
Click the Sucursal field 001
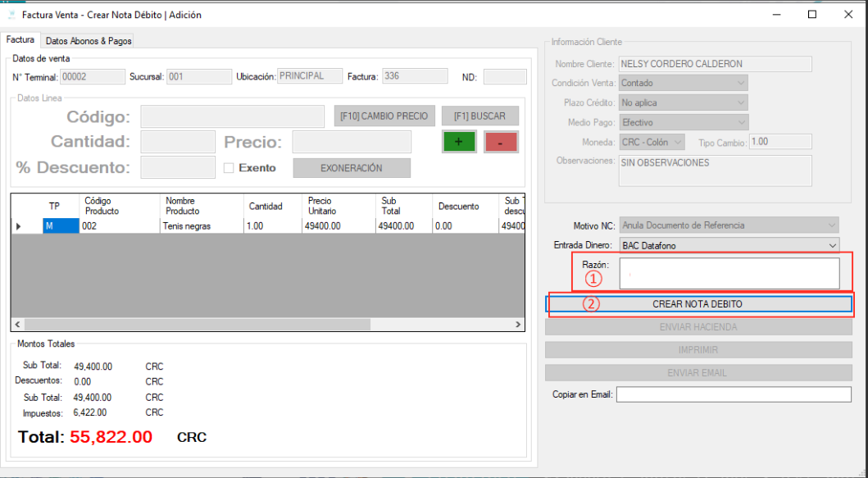199,77
